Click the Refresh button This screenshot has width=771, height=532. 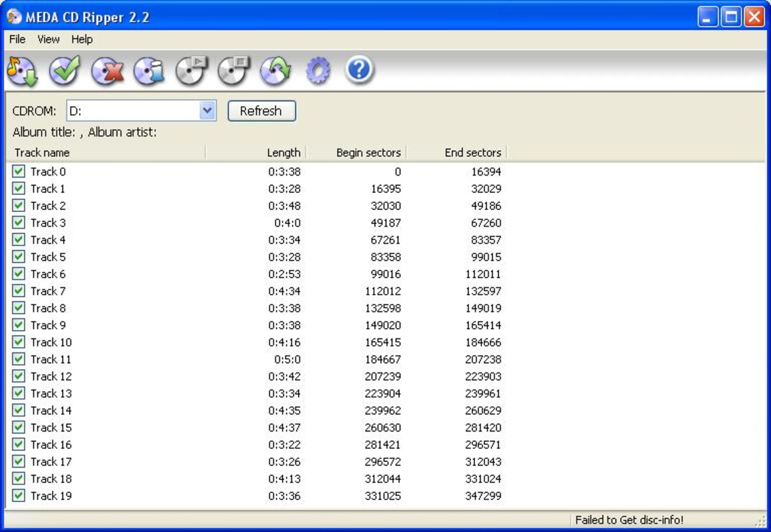tap(261, 110)
